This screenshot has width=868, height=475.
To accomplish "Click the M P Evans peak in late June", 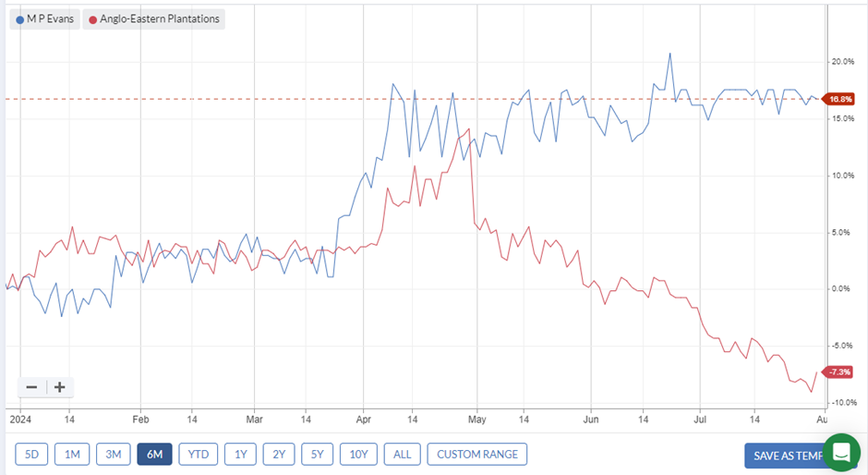I will pos(669,54).
